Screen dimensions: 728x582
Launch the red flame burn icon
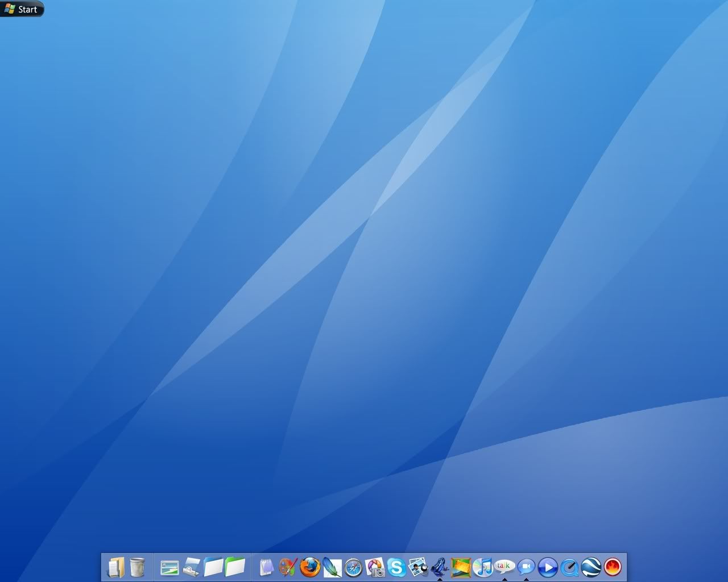pyautogui.click(x=613, y=567)
